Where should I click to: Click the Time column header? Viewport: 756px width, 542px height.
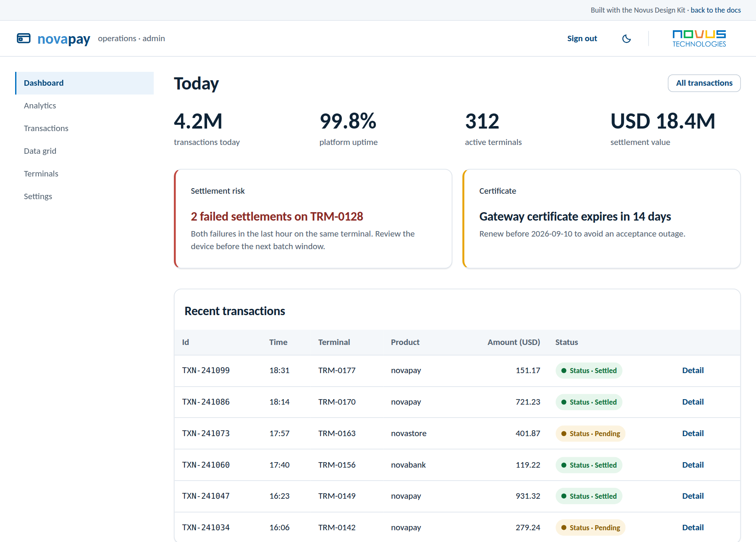point(278,342)
